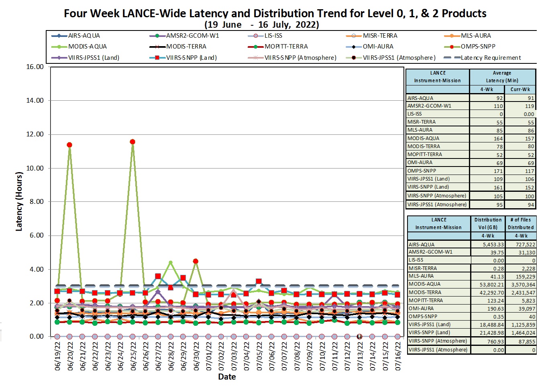Select the Curr-Wk column header

[520, 89]
